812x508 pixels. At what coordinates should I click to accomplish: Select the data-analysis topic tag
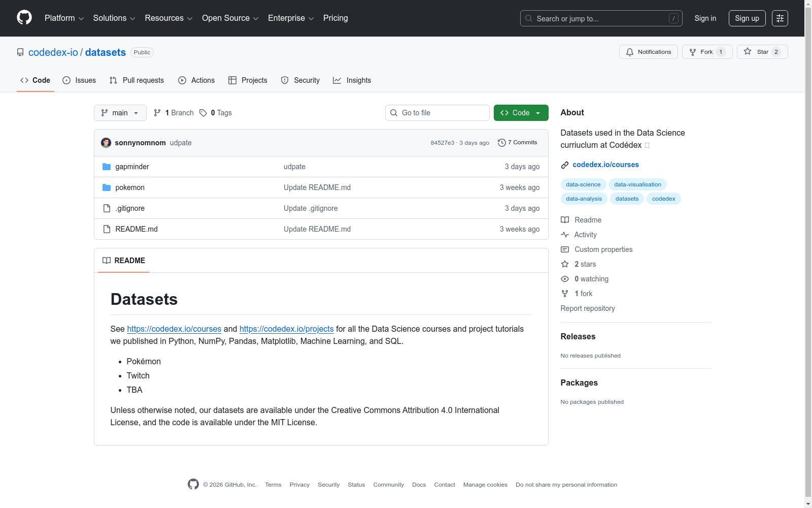(x=584, y=199)
